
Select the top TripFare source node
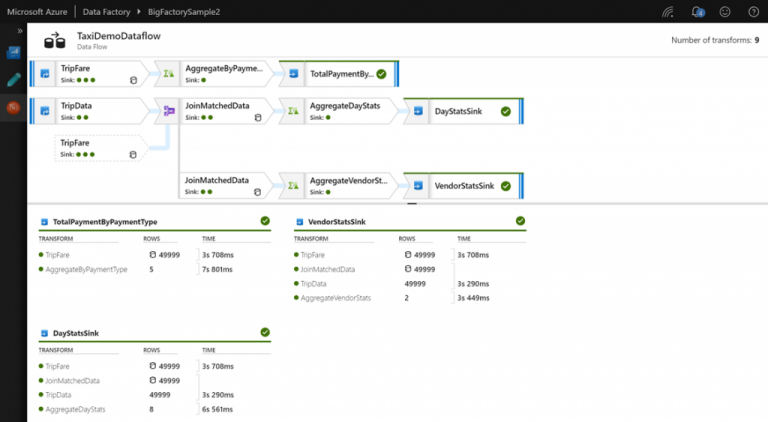(x=91, y=74)
